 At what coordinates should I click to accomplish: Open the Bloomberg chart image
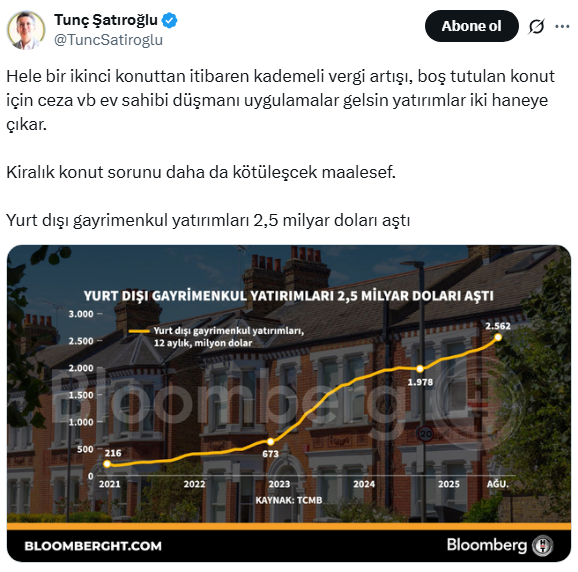(x=289, y=403)
